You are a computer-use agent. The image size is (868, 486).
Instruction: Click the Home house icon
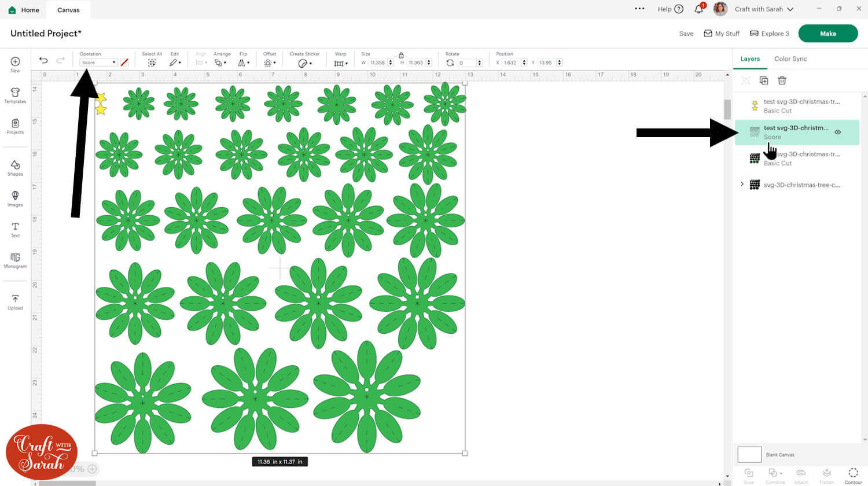[12, 10]
